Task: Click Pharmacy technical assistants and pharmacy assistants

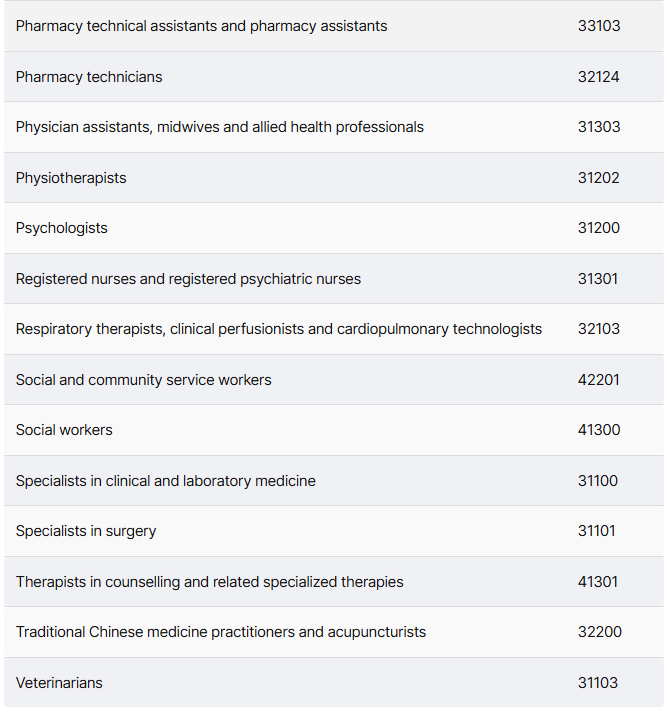Action: point(202,26)
